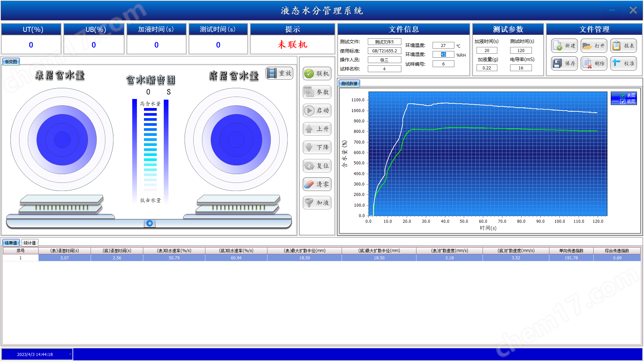Screen dimensions: 644x362
Task: 点击复位按钮复位设备
Action: tap(316, 165)
